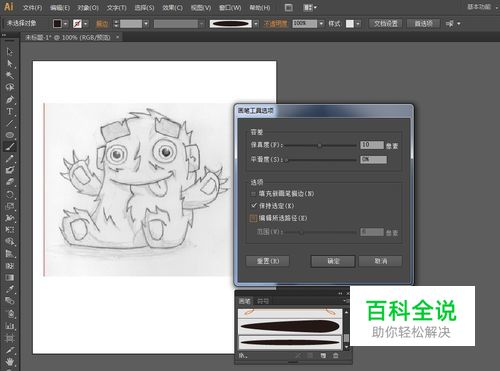Open the 编辑(E) menu
500x371 pixels.
point(60,7)
